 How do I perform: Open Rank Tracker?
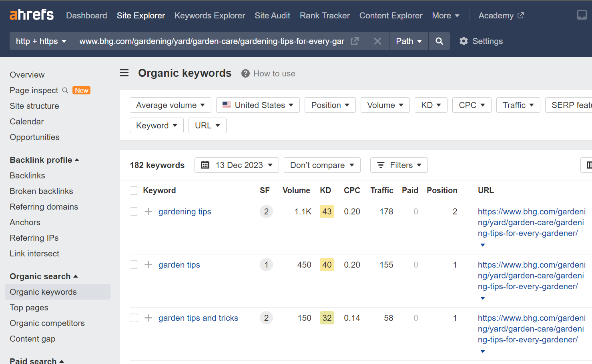click(x=325, y=16)
